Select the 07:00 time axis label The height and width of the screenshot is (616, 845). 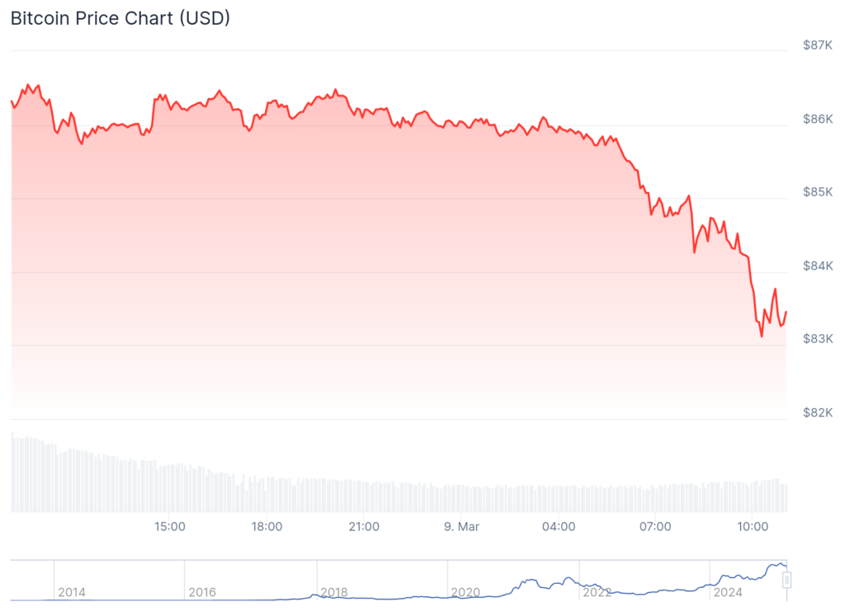tap(655, 526)
